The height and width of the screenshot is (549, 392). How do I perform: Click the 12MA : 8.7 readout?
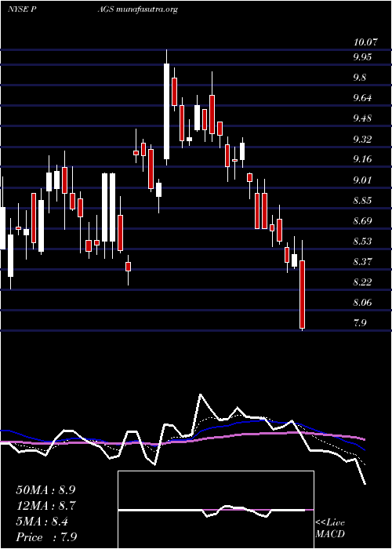tap(45, 506)
